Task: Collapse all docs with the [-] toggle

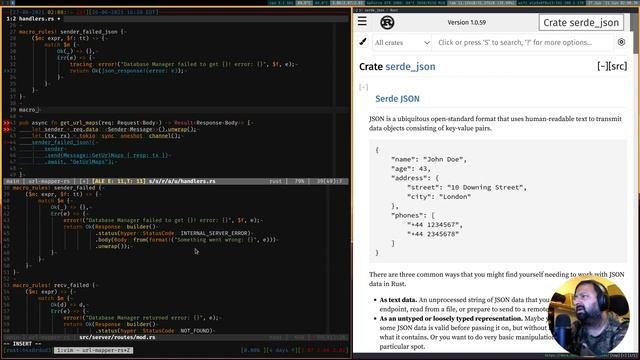Action: (x=602, y=66)
